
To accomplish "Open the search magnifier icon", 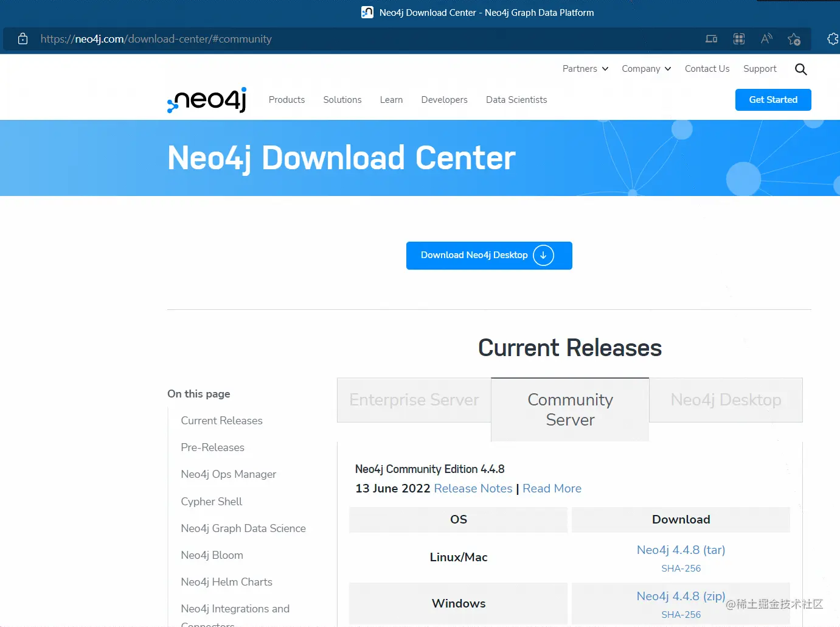I will (x=800, y=69).
